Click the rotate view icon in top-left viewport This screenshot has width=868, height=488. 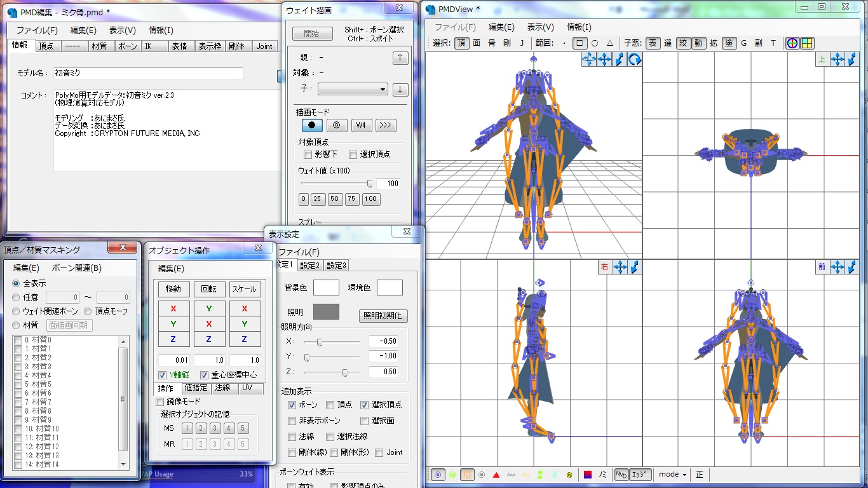pyautogui.click(x=634, y=60)
